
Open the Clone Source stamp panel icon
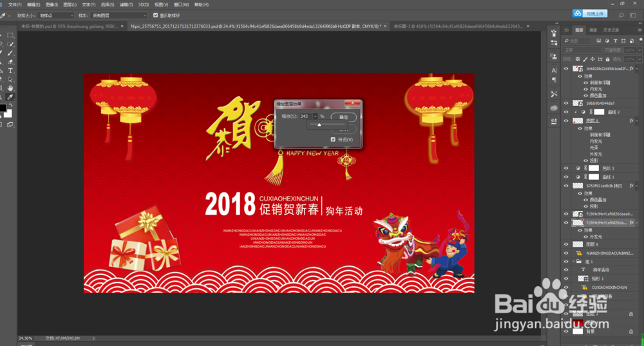[554, 56]
